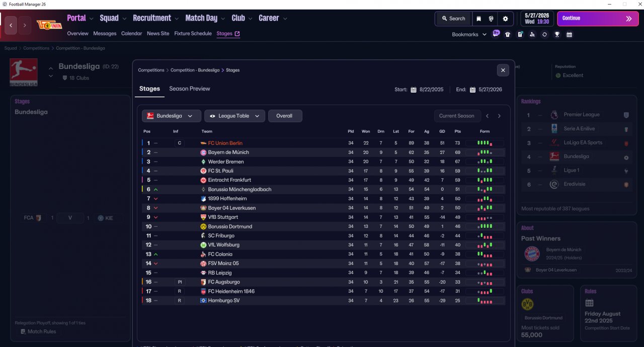This screenshot has height=347, width=644.
Task: Open the globe world icon
Action: click(491, 19)
